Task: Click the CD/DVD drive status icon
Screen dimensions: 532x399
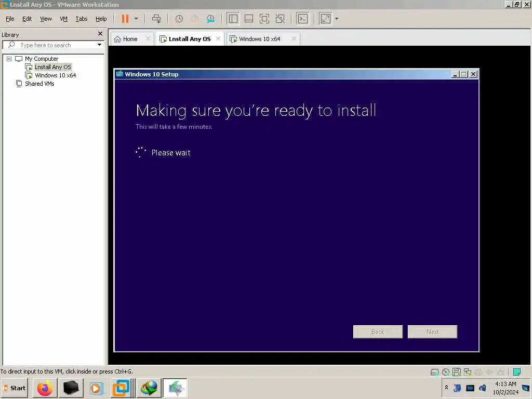Action: [446, 372]
